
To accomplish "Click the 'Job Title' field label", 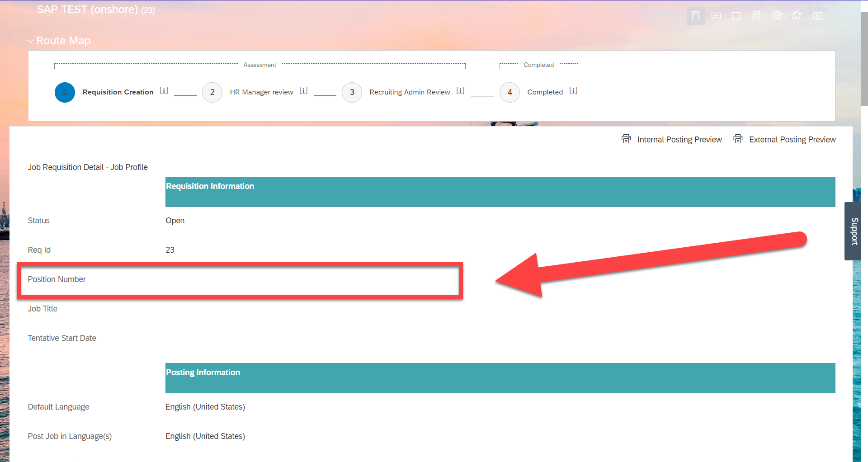I will [x=42, y=309].
